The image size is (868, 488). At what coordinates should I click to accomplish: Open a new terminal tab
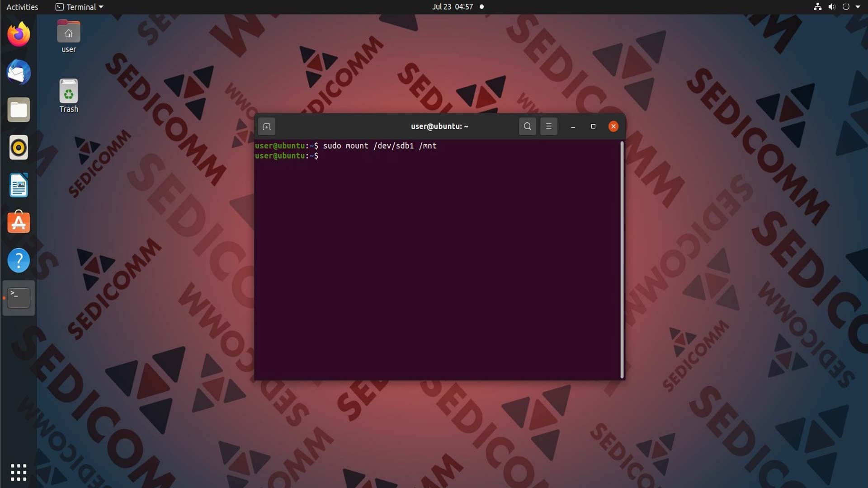[x=267, y=127]
